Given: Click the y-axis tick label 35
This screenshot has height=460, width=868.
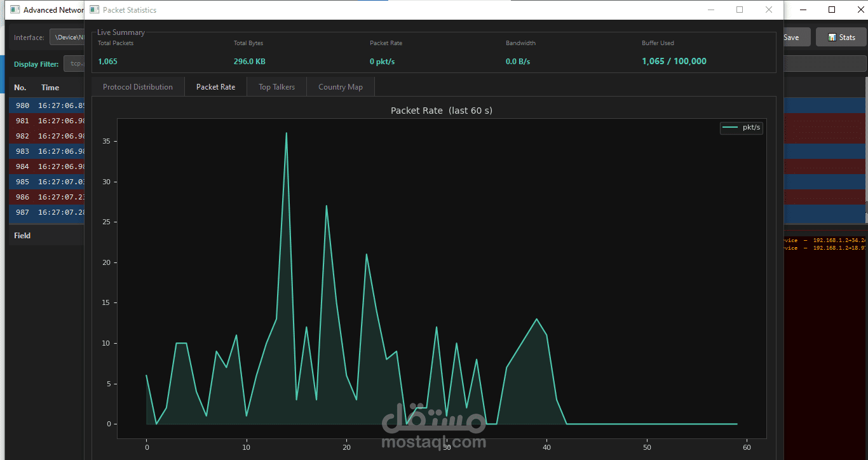Looking at the screenshot, I should tap(106, 141).
